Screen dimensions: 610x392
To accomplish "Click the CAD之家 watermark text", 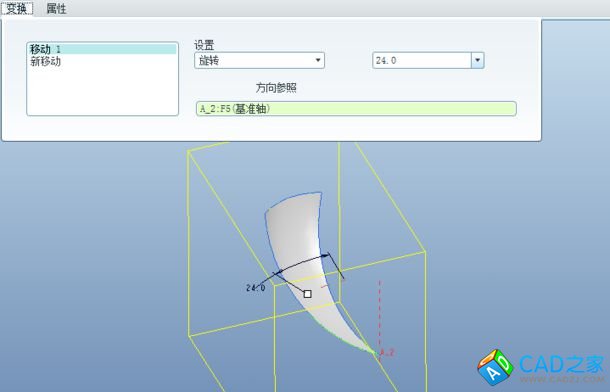I will pyautogui.click(x=562, y=365).
